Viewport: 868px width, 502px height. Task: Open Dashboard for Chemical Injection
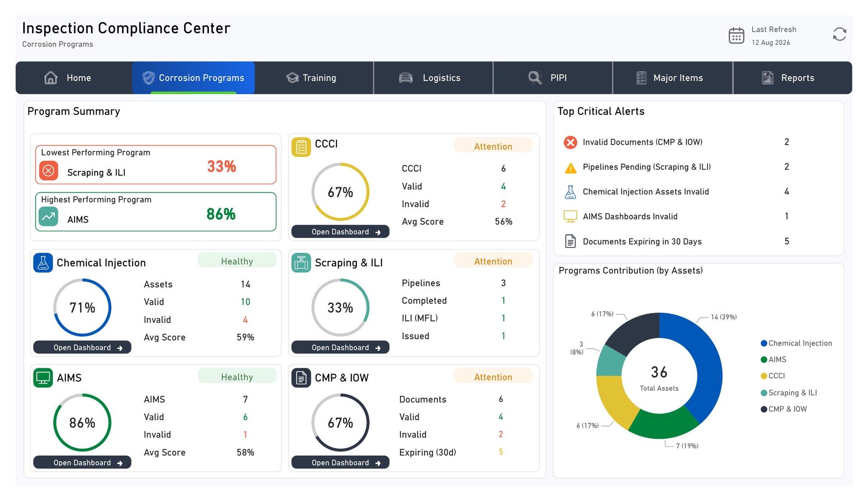pyautogui.click(x=82, y=347)
